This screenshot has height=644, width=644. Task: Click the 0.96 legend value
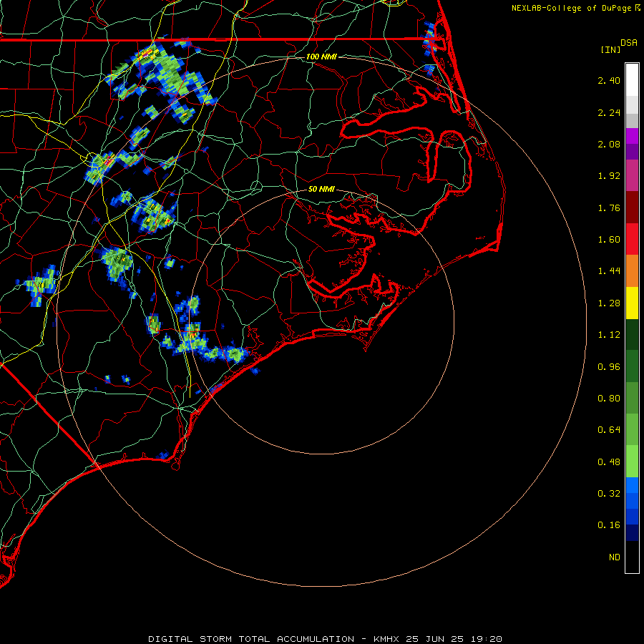(x=609, y=367)
